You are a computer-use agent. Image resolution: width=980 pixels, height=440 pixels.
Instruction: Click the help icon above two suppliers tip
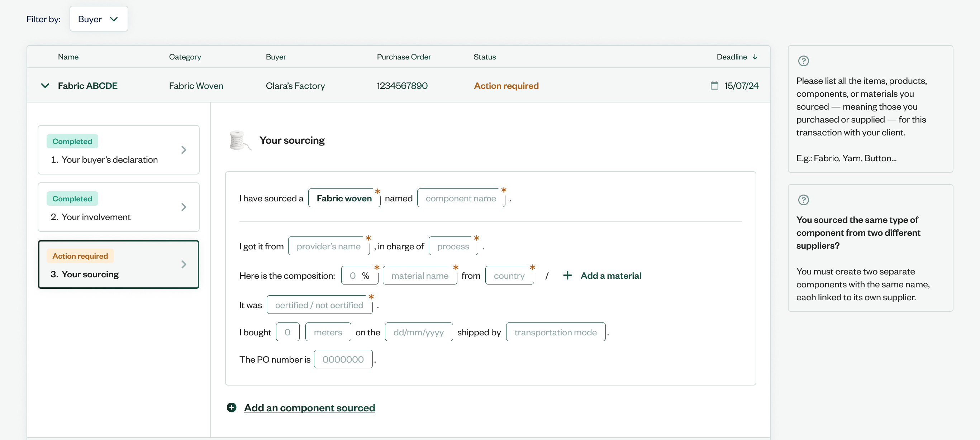click(x=803, y=200)
